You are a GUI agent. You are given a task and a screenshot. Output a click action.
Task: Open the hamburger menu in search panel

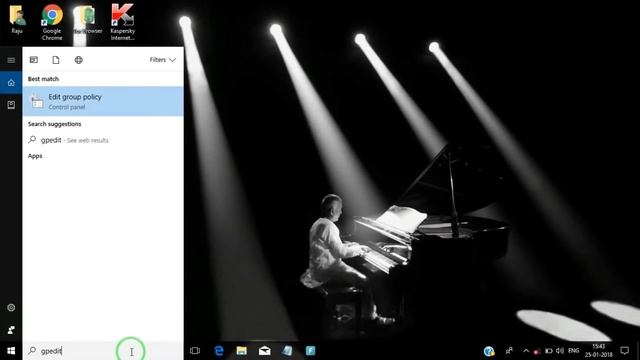[11, 60]
